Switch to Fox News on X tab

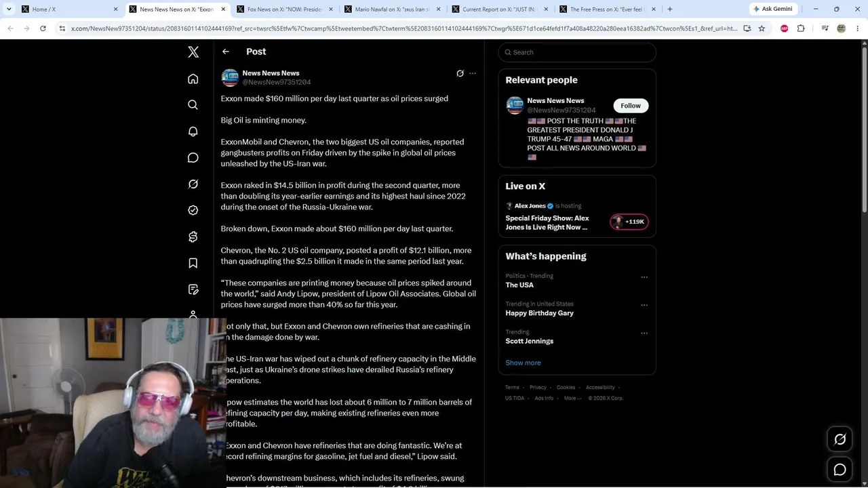coord(285,9)
